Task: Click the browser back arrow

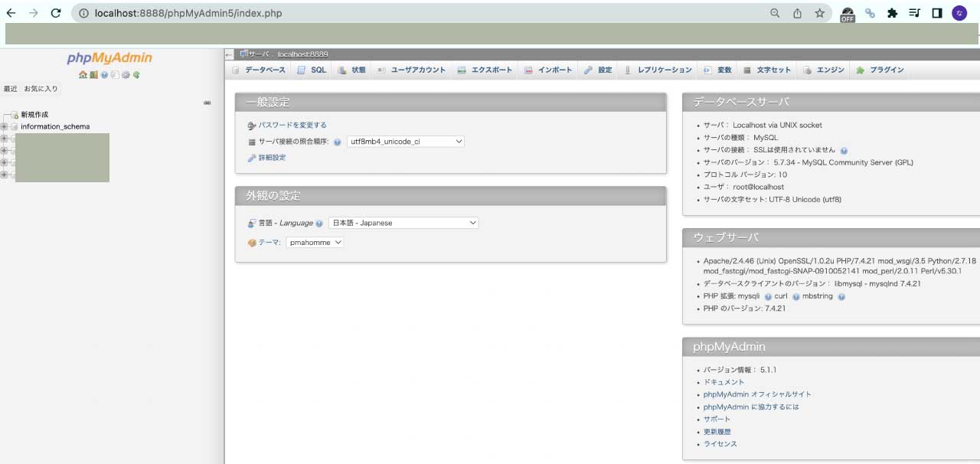Action: [11, 13]
